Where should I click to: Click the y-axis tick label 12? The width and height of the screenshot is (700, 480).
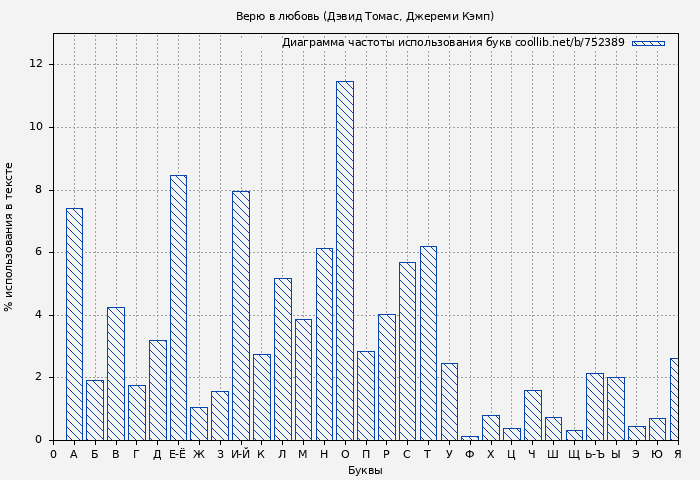pyautogui.click(x=37, y=64)
